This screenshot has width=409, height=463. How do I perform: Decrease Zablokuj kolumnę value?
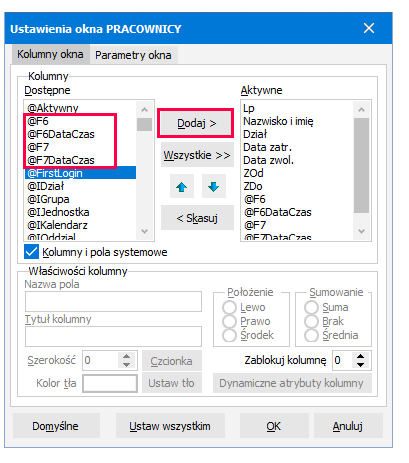[x=360, y=364]
